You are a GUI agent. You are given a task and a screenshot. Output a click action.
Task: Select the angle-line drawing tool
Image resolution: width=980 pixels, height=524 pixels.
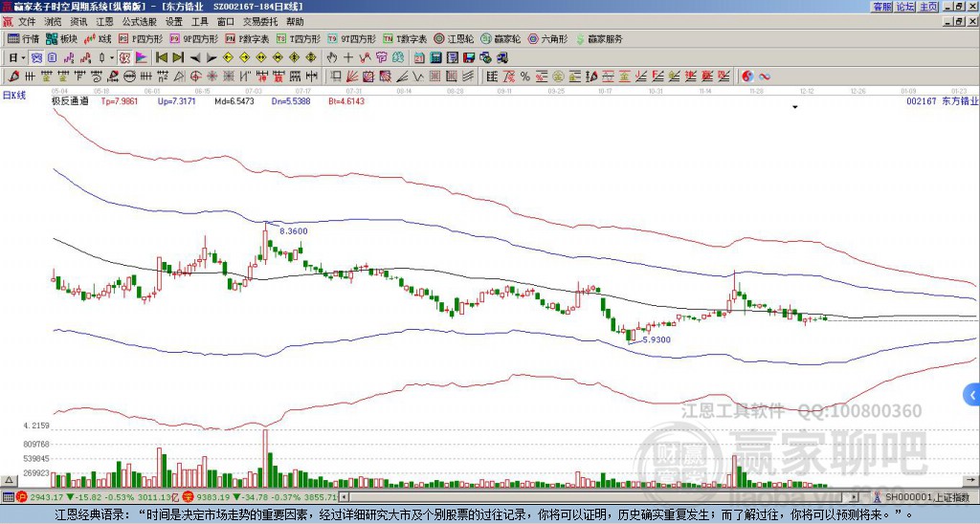(x=402, y=76)
